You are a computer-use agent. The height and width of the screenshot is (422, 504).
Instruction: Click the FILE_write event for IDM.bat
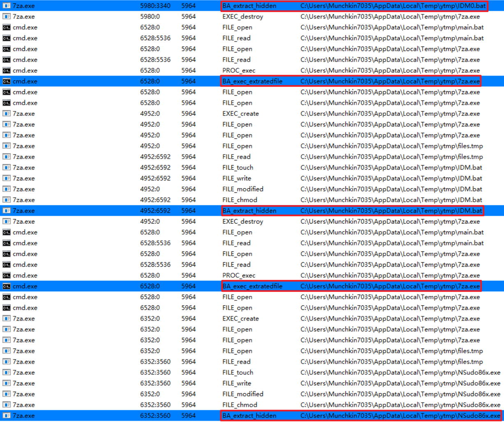click(x=236, y=178)
